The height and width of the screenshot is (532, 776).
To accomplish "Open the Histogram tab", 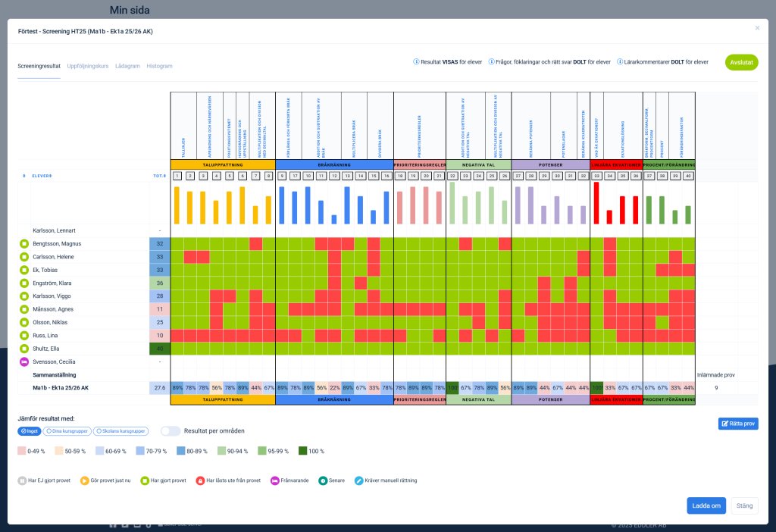I will [159, 66].
